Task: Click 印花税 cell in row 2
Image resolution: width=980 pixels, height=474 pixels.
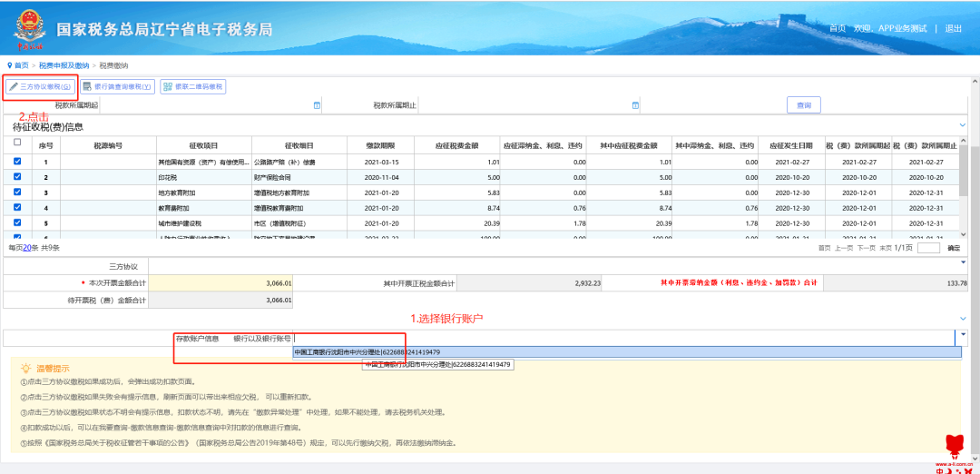Action: click(x=204, y=178)
